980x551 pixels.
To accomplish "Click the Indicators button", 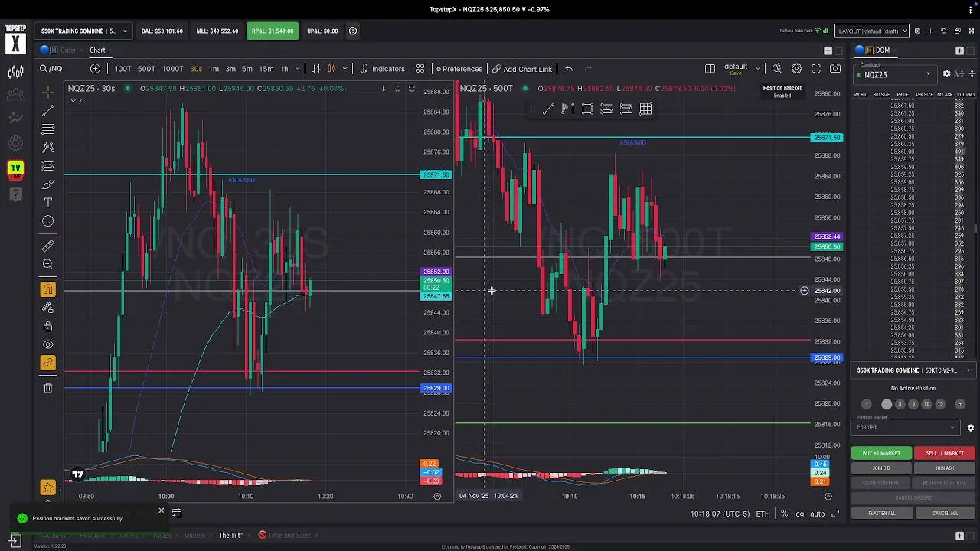I will pos(381,69).
